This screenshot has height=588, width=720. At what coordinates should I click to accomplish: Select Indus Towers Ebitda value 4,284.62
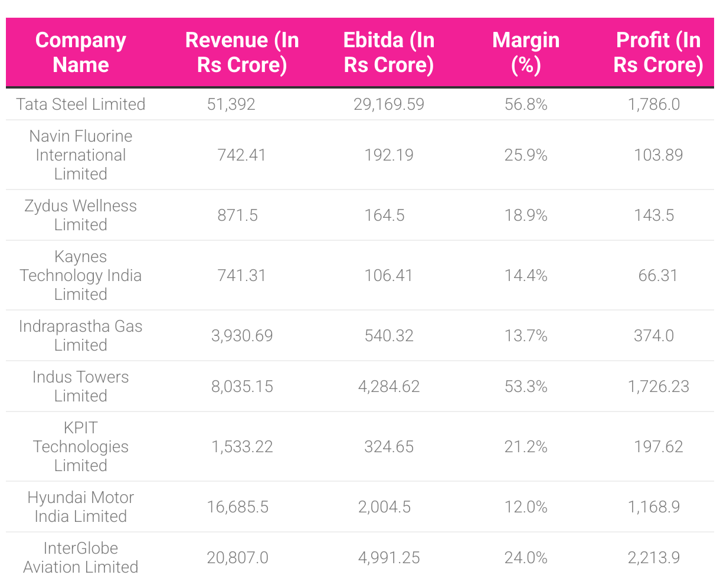pyautogui.click(x=389, y=387)
